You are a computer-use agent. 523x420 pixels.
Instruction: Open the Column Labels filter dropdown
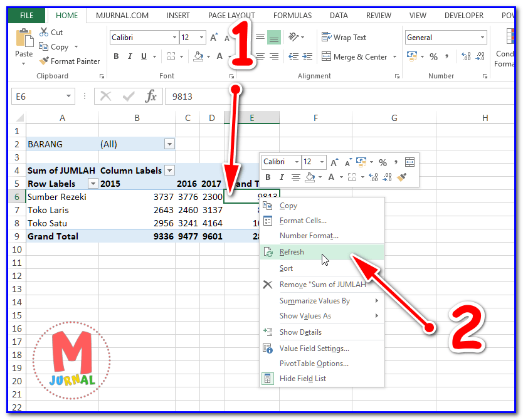(x=169, y=170)
